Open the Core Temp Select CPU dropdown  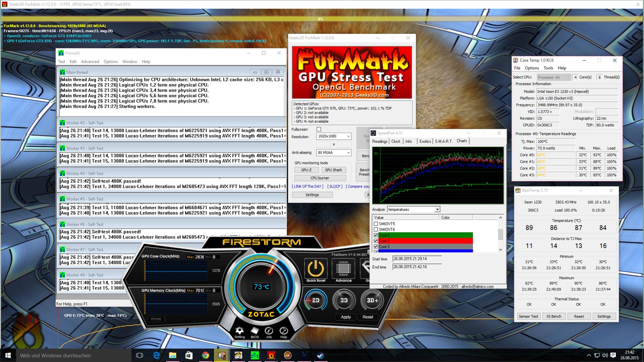tap(554, 77)
